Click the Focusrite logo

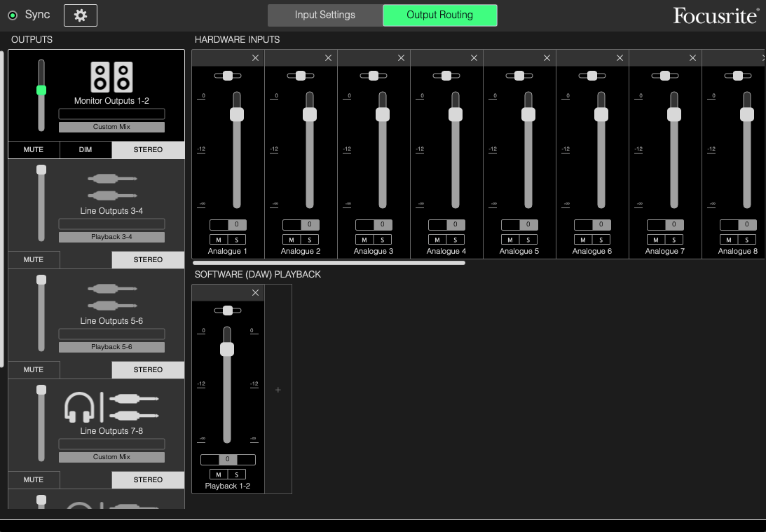[716, 14]
